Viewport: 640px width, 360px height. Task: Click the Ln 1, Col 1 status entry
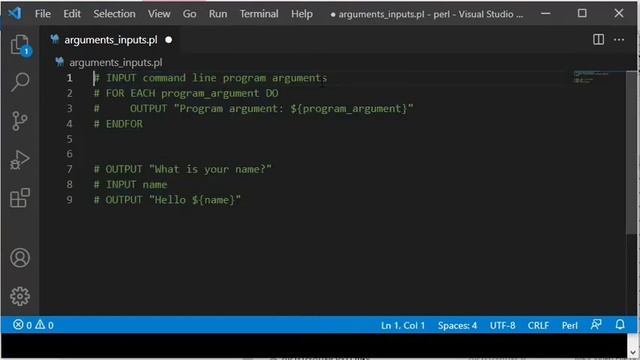click(403, 325)
